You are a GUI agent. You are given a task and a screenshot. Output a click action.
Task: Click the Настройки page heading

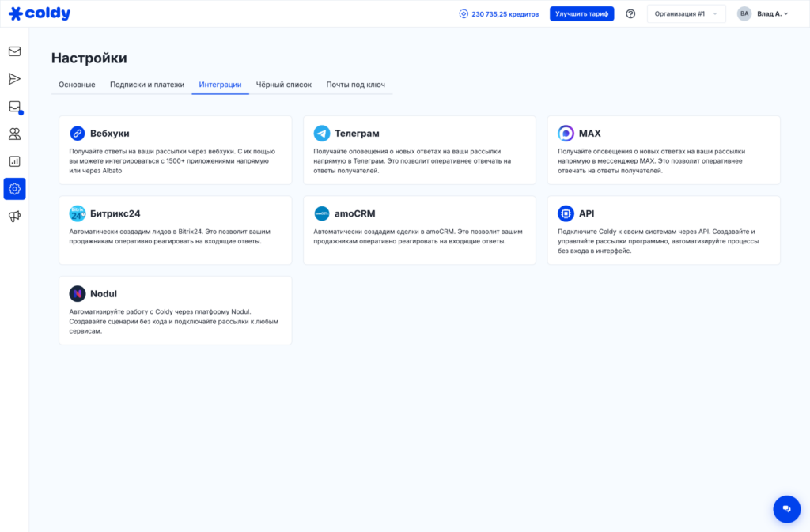tap(89, 58)
